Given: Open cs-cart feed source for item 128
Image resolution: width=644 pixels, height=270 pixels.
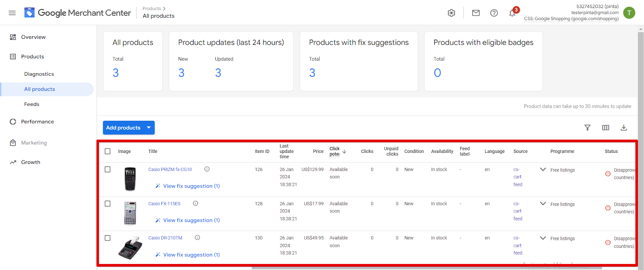Looking at the screenshot, I should click(518, 211).
